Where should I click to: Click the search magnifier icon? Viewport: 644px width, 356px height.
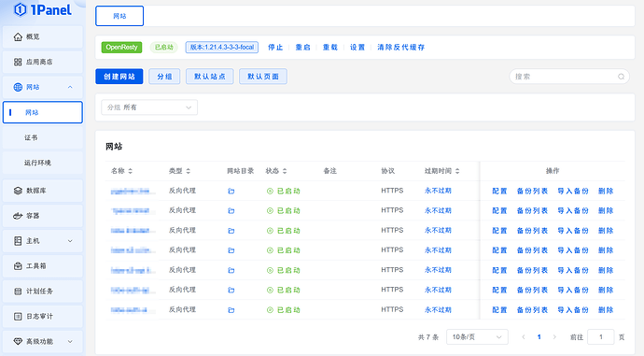tap(621, 77)
